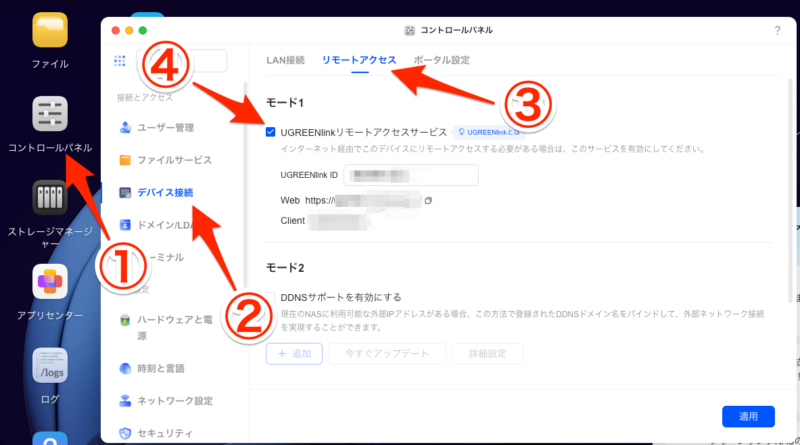Copy the Web URL with copy icon
This screenshot has height=445, width=800.
click(428, 201)
